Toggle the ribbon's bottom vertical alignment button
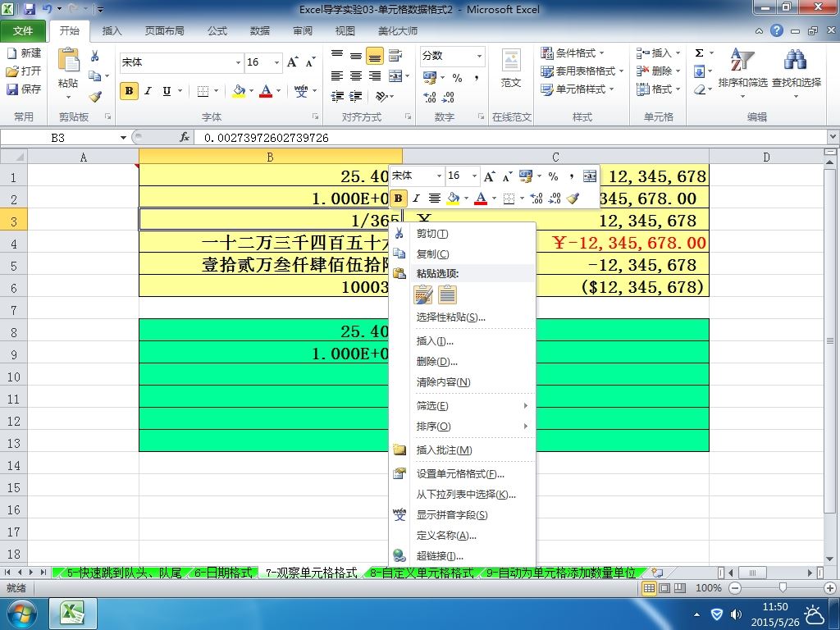This screenshot has height=630, width=840. pyautogui.click(x=375, y=55)
